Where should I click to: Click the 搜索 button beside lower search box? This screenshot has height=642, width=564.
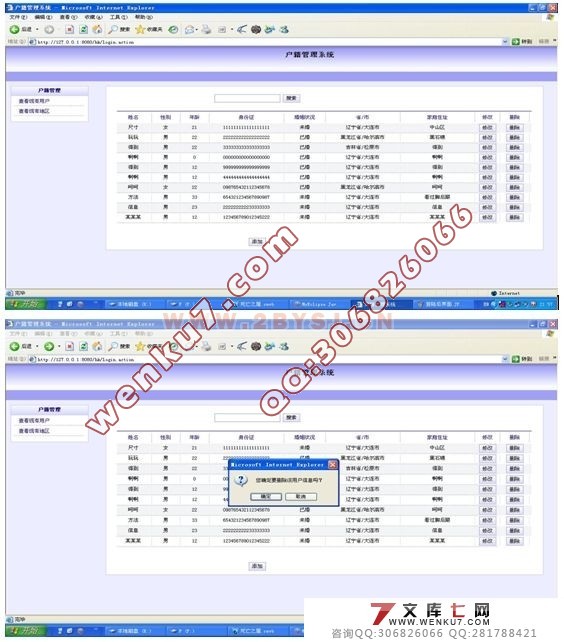tap(292, 418)
